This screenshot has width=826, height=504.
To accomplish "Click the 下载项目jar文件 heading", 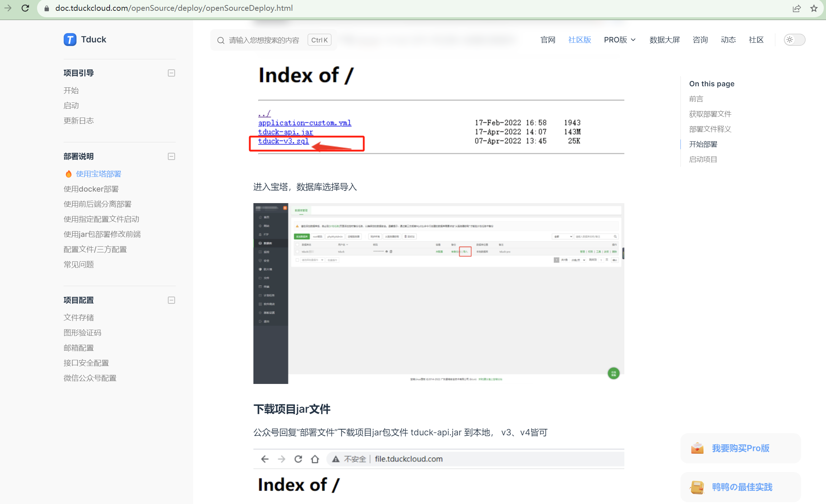I will 292,409.
